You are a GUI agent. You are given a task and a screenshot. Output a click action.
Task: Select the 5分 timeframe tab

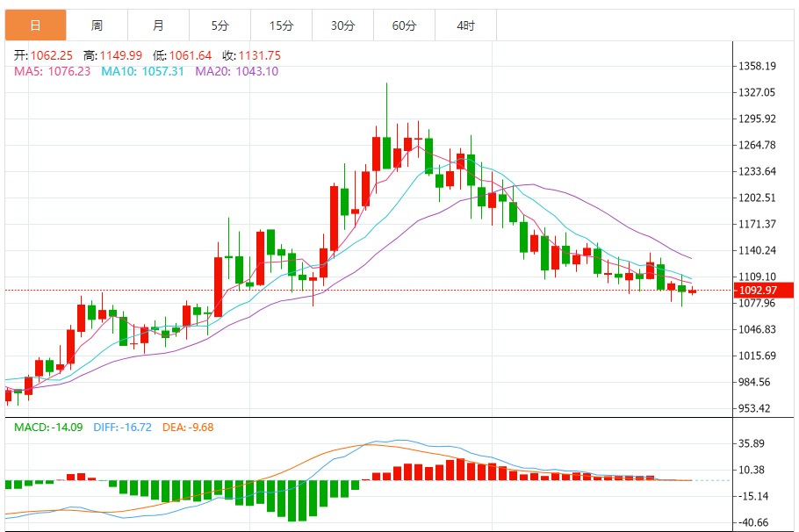(x=220, y=25)
